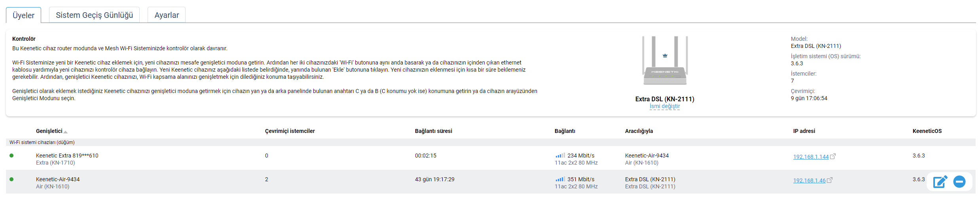This screenshot has width=980, height=222.
Task: Click connection time 43 gün 19:17:29
Action: 435,179
